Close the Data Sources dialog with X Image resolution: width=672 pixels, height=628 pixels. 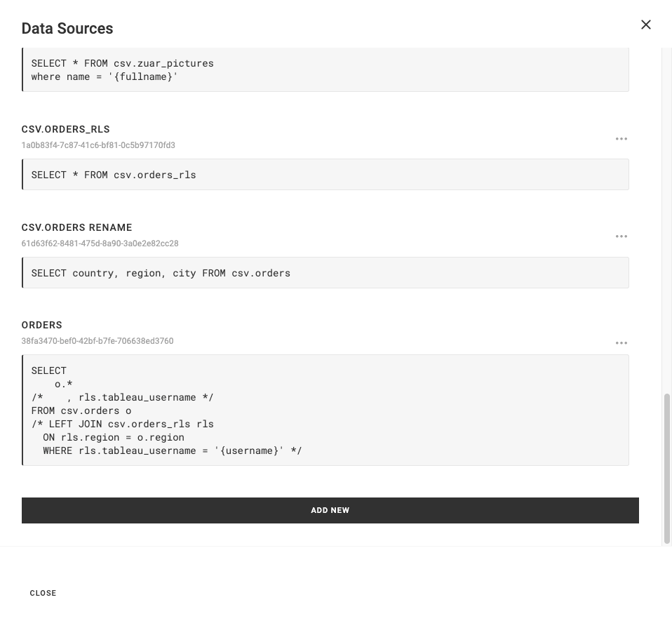[646, 25]
